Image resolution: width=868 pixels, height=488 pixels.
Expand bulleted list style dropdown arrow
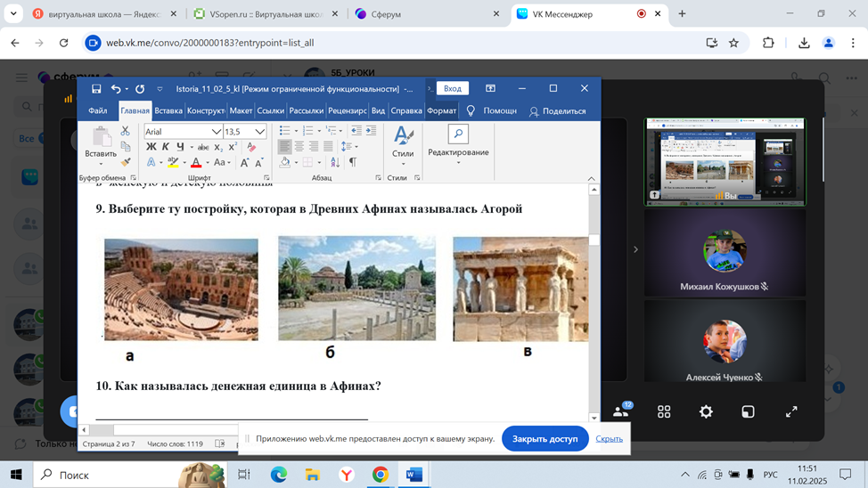click(296, 131)
